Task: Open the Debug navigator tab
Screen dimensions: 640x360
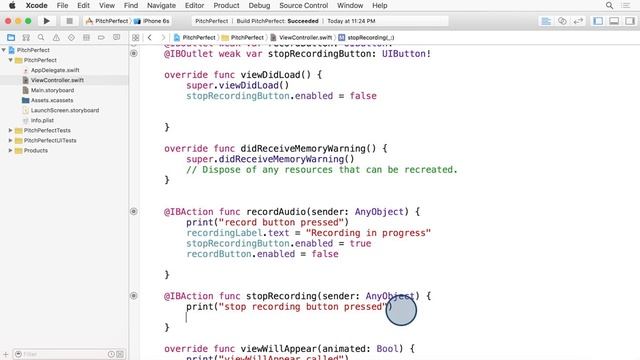Action: (x=86, y=38)
